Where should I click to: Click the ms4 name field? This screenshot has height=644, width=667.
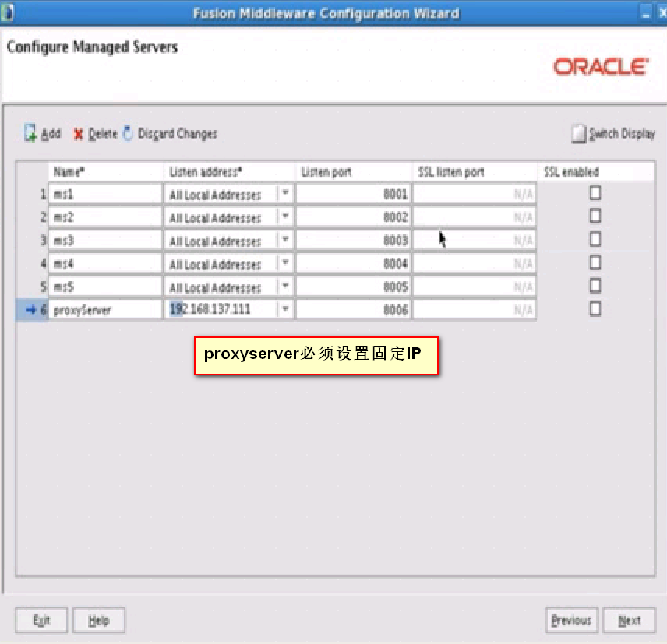click(x=105, y=263)
